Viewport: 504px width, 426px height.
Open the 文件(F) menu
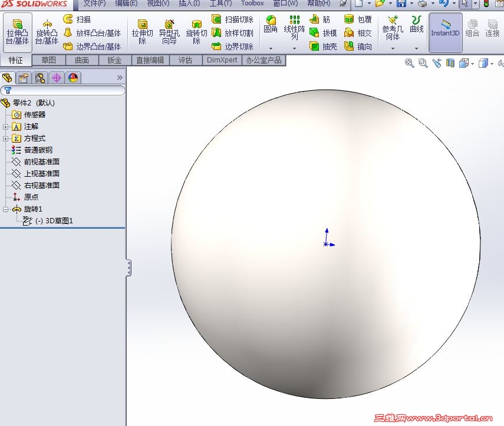(x=94, y=3)
